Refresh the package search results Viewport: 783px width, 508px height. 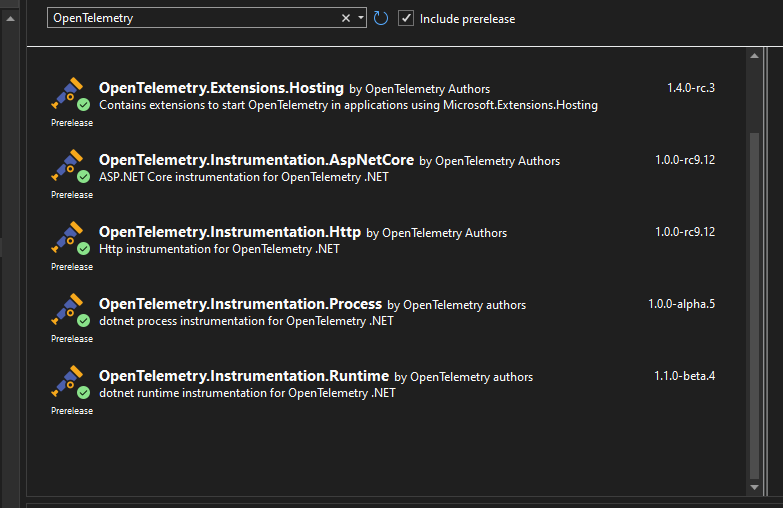(381, 18)
